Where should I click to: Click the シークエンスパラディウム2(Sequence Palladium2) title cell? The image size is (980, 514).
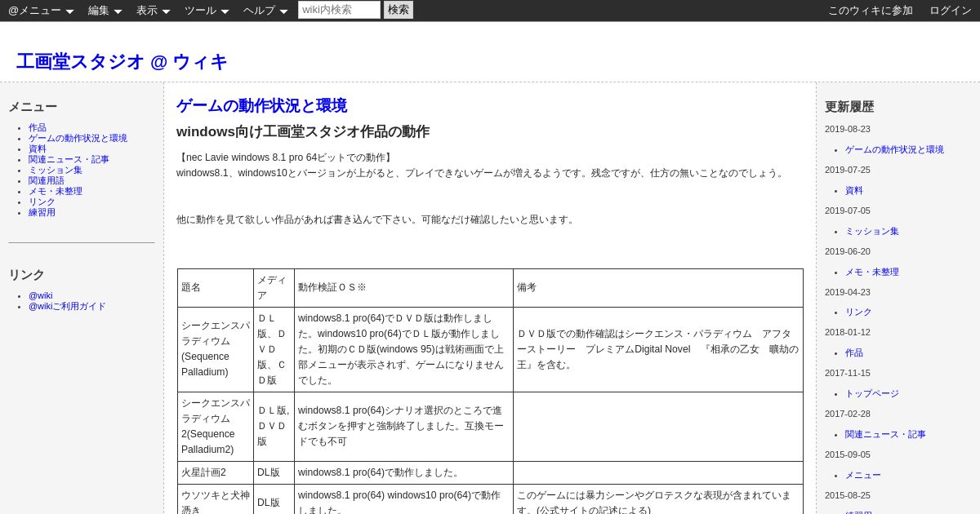tap(216, 427)
